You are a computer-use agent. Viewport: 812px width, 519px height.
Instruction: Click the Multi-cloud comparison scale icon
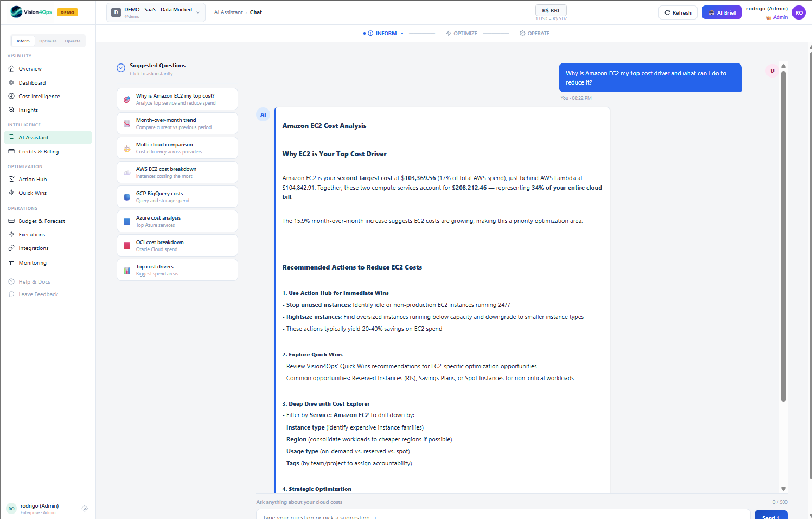pyautogui.click(x=126, y=148)
